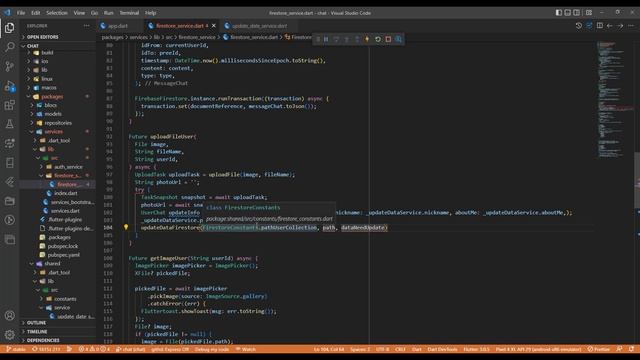Collapse the CHAT workspace section
640x360 pixels.
(58, 46)
